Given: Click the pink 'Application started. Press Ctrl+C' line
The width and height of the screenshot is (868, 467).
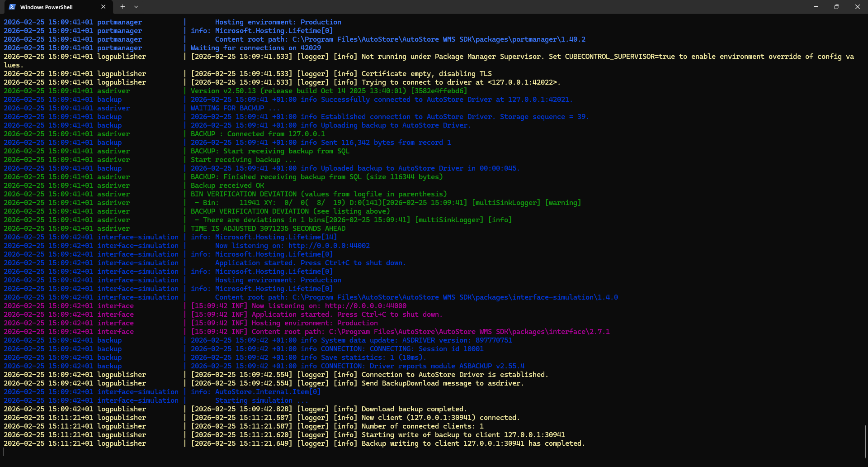Looking at the screenshot, I should [x=347, y=315].
